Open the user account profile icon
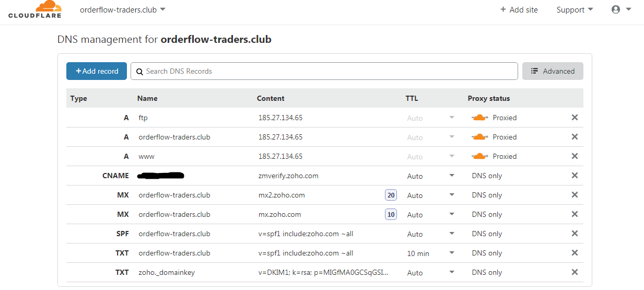Screen dimensions: 644x290 pyautogui.click(x=616, y=9)
